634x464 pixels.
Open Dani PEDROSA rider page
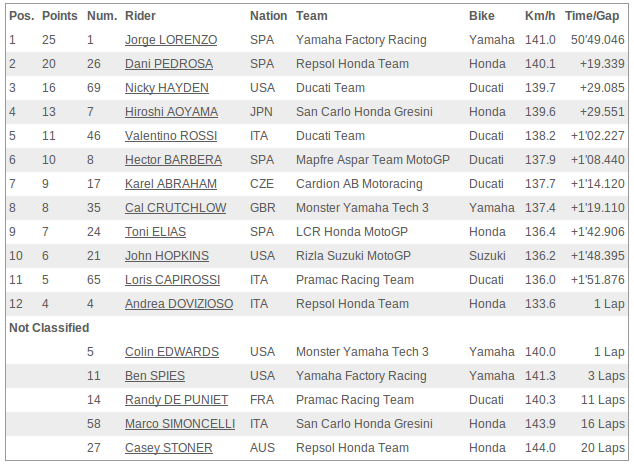pyautogui.click(x=169, y=64)
